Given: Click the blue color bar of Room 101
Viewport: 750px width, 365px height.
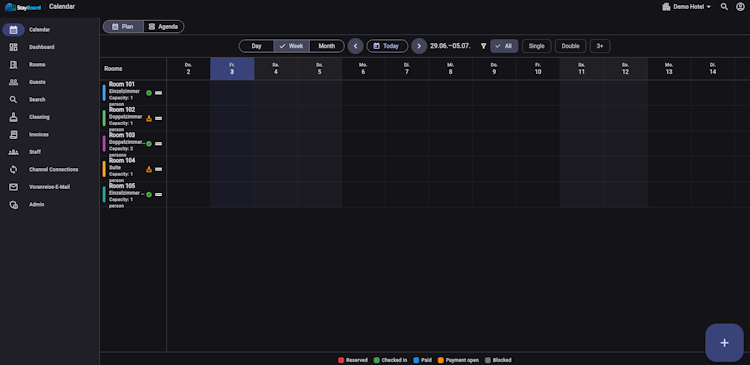Looking at the screenshot, I should pos(104,93).
